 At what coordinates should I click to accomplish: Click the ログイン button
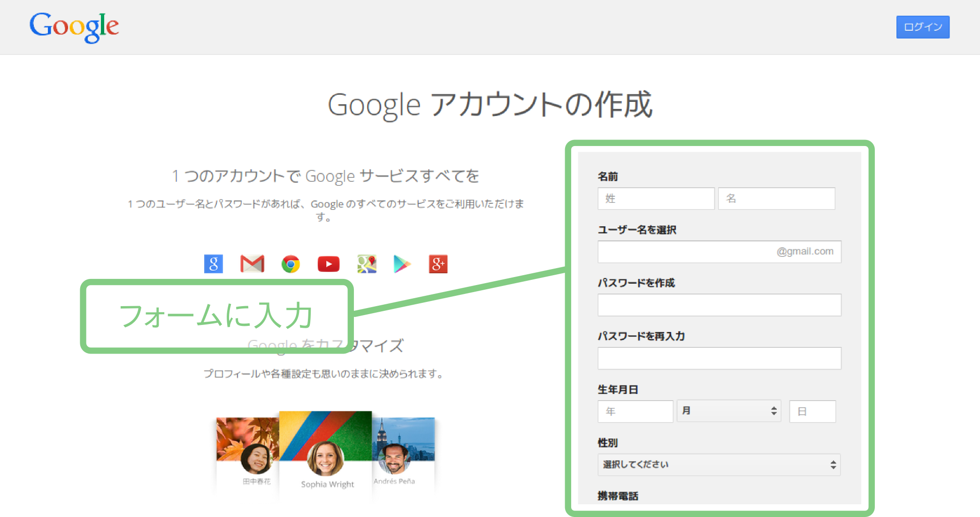pos(923,27)
